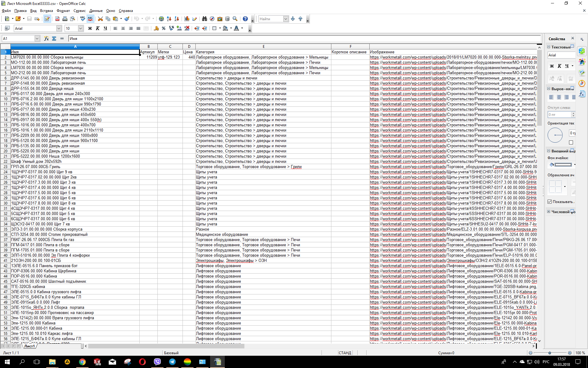The width and height of the screenshot is (588, 368).
Task: Open the Name Box A1 dropdown
Action: pos(37,39)
